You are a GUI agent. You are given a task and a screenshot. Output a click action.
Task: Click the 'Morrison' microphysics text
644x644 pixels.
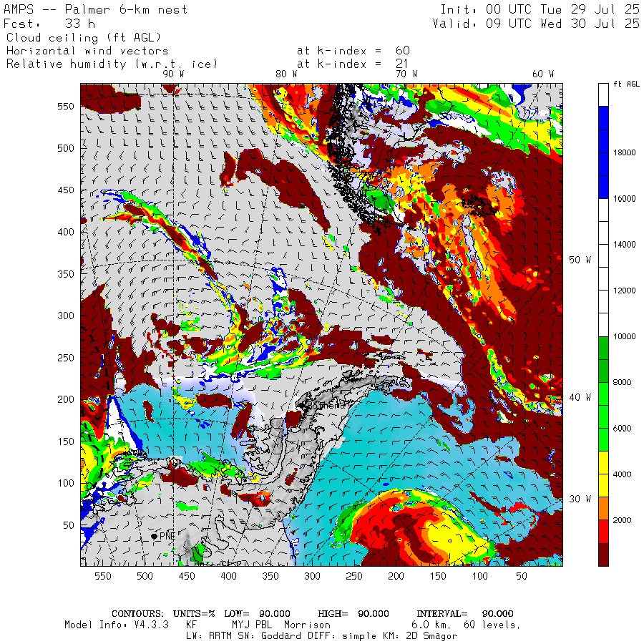(x=307, y=625)
